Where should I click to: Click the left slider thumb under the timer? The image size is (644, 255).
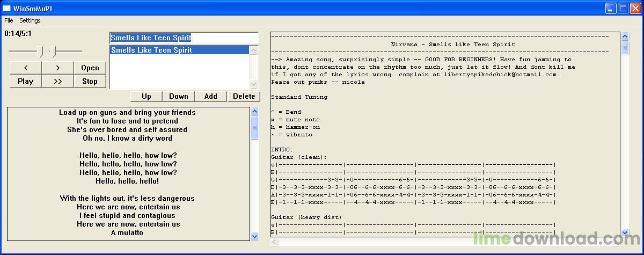(x=40, y=52)
